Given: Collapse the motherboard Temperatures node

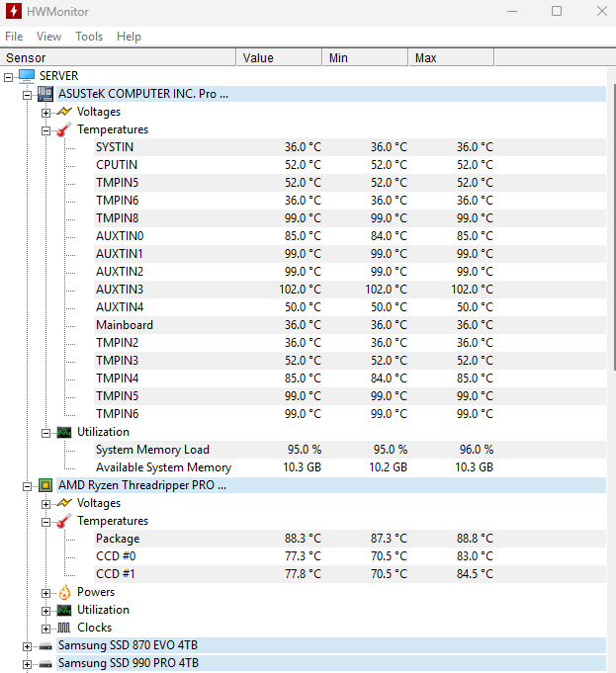Looking at the screenshot, I should [x=45, y=130].
